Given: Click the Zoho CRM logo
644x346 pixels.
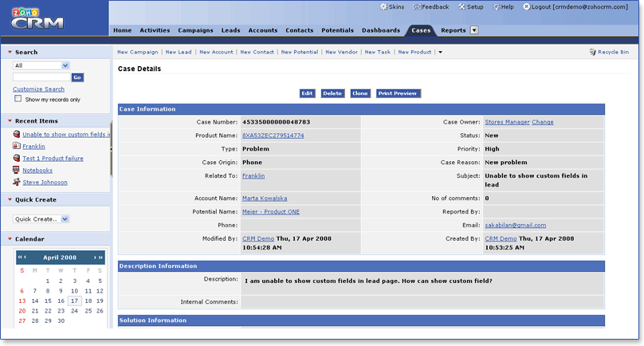Looking at the screenshot, I should click(37, 18).
